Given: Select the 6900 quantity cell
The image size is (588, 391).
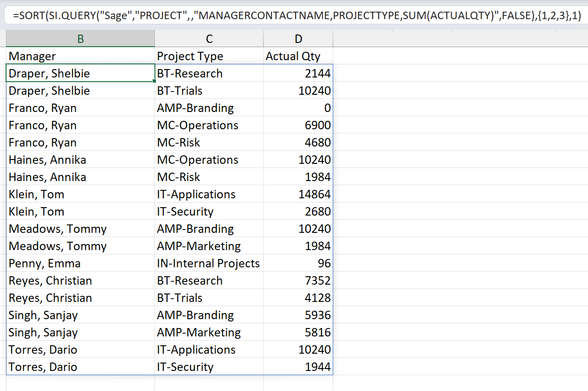Looking at the screenshot, I should 298,125.
